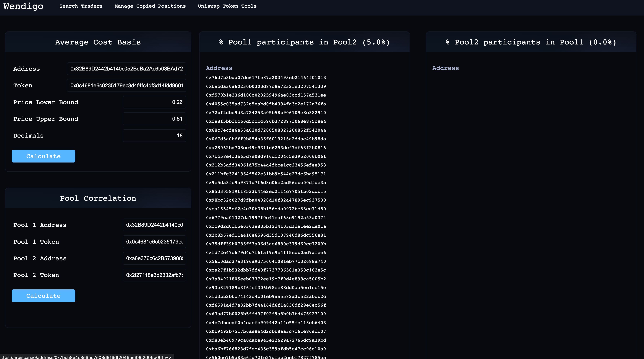This screenshot has width=644, height=359.
Task: Open address 0xca27f1b532dbb7df43f7737736581e358c162e5c
Action: [x=266, y=270]
